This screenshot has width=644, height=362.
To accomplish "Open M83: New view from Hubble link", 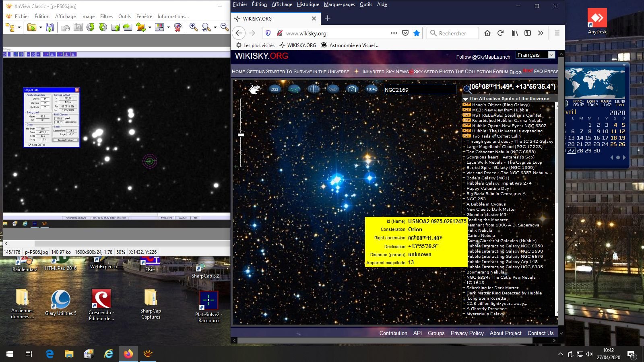I will pyautogui.click(x=500, y=110).
